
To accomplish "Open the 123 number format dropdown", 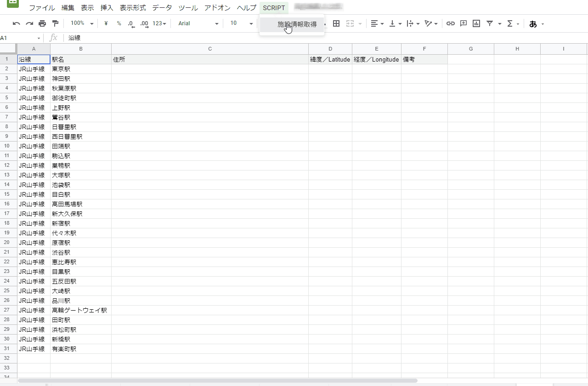I will click(x=159, y=23).
